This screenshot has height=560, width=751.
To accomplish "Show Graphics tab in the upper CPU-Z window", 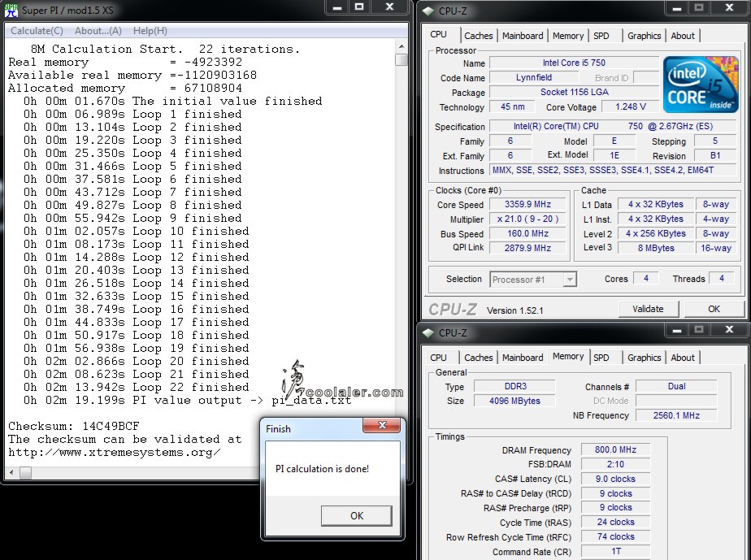I will [645, 36].
